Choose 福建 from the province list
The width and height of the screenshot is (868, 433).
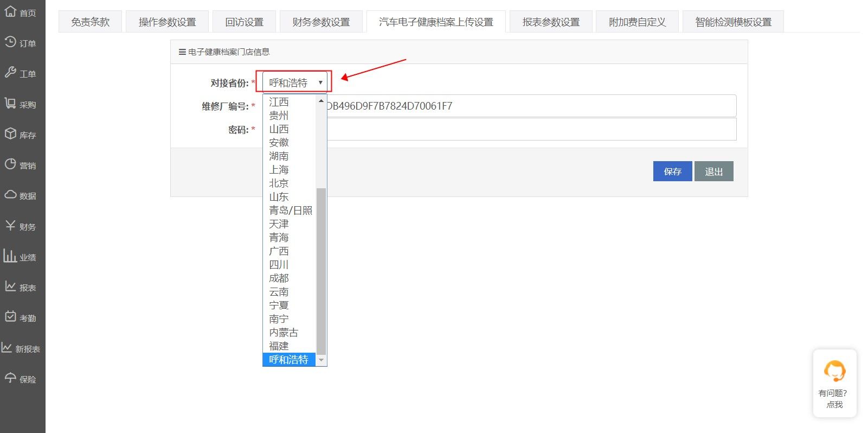289,346
